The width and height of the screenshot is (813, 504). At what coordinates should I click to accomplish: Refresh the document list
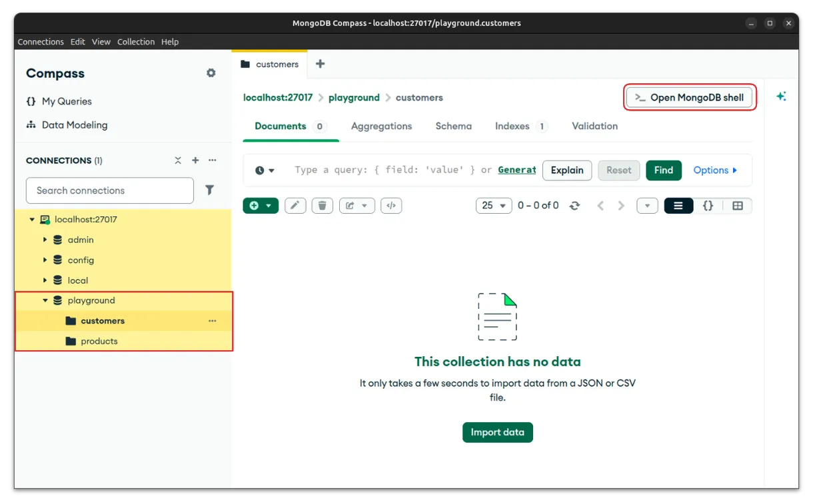574,206
